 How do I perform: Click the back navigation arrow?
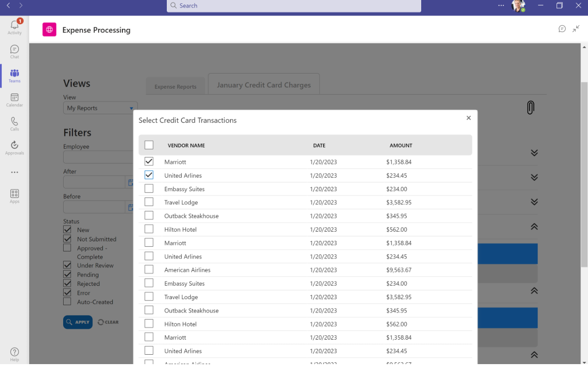tap(8, 6)
